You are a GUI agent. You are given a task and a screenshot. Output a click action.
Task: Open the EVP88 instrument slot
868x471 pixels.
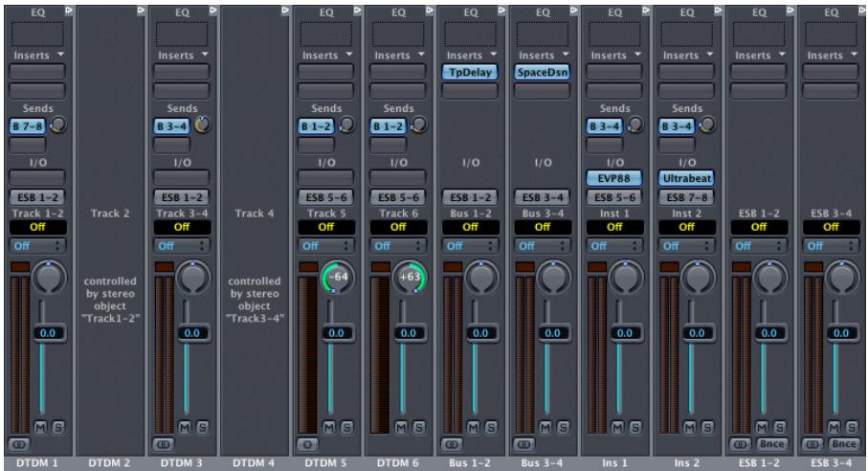point(614,178)
